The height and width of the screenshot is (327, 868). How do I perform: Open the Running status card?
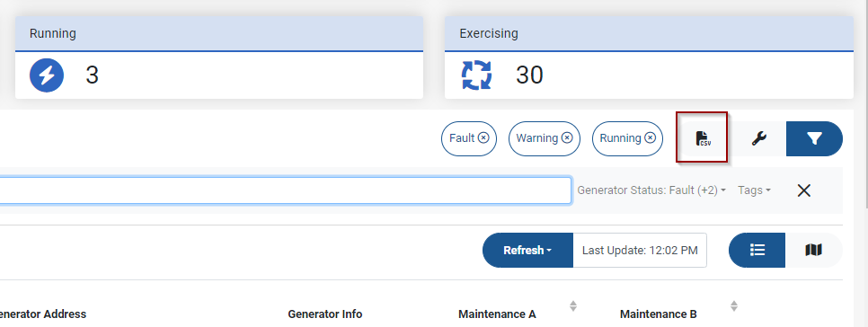click(219, 57)
